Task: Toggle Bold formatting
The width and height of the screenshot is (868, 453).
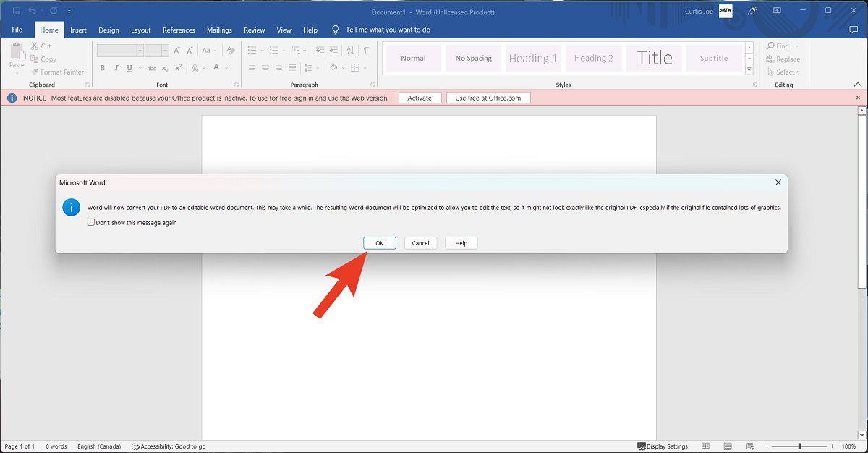Action: 103,68
